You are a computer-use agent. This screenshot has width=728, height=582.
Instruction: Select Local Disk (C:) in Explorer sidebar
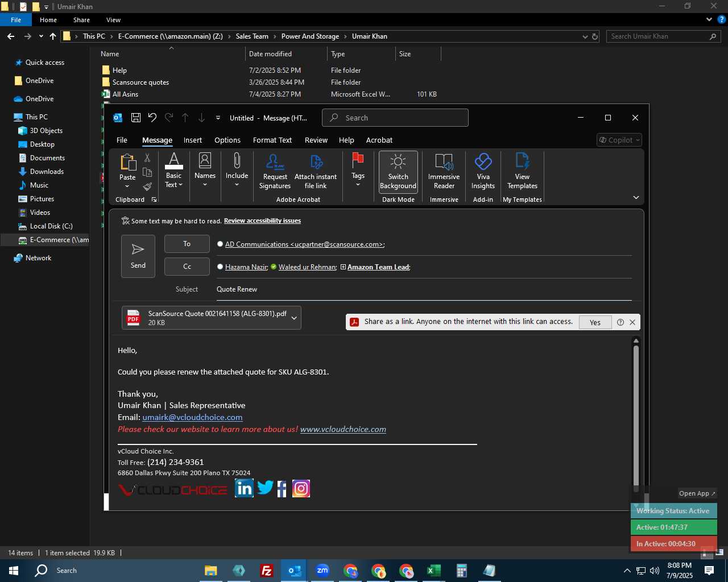[51, 226]
